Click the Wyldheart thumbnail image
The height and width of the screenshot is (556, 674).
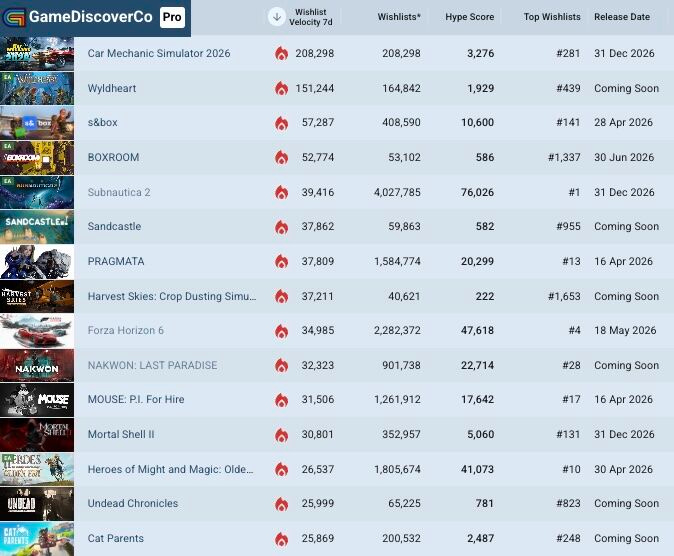[x=37, y=89]
